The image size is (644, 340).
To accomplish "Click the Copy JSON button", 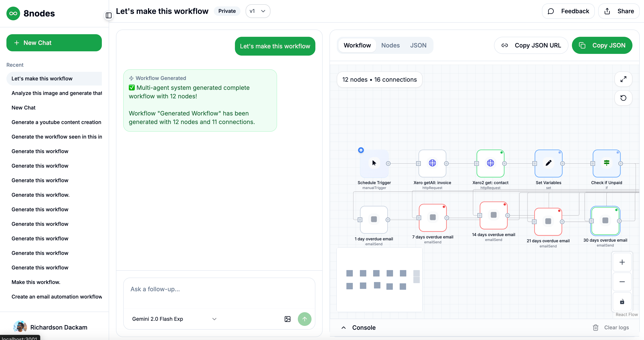I will click(x=602, y=45).
